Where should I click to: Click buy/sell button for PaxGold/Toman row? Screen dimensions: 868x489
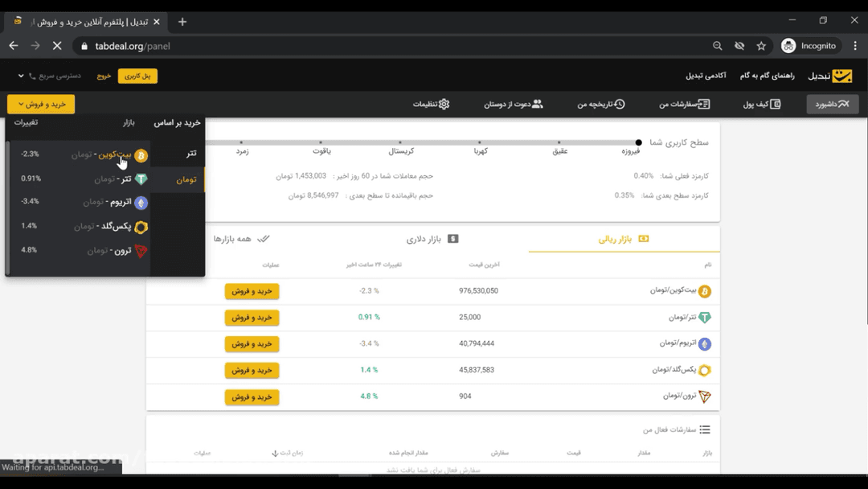(252, 370)
